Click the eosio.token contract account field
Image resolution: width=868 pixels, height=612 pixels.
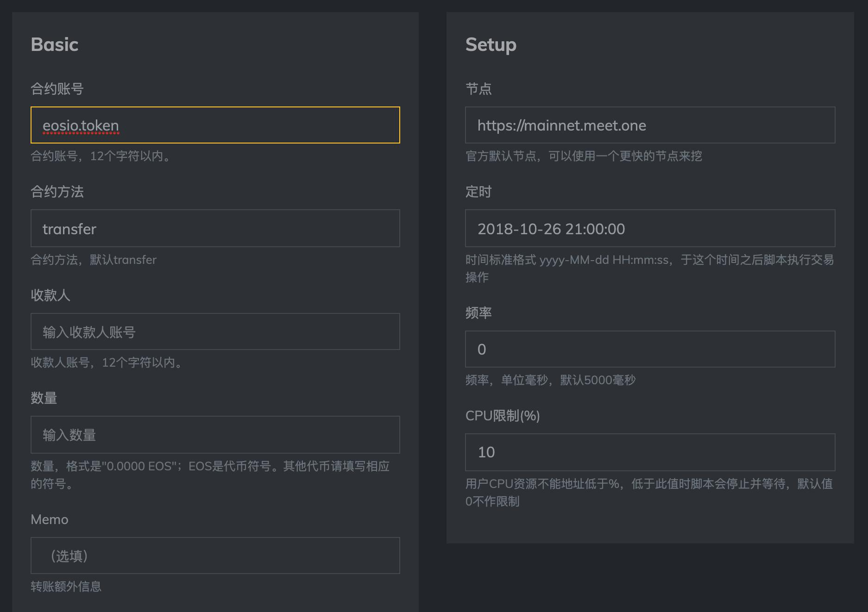pyautogui.click(x=215, y=125)
